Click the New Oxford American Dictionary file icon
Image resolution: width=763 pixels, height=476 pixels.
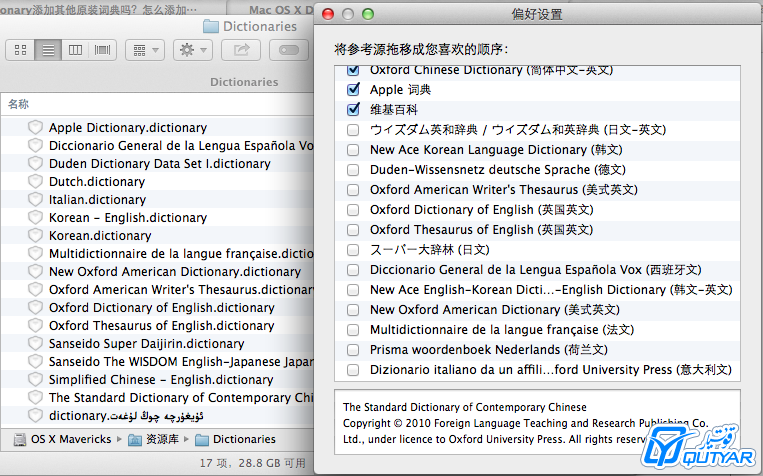(35, 272)
